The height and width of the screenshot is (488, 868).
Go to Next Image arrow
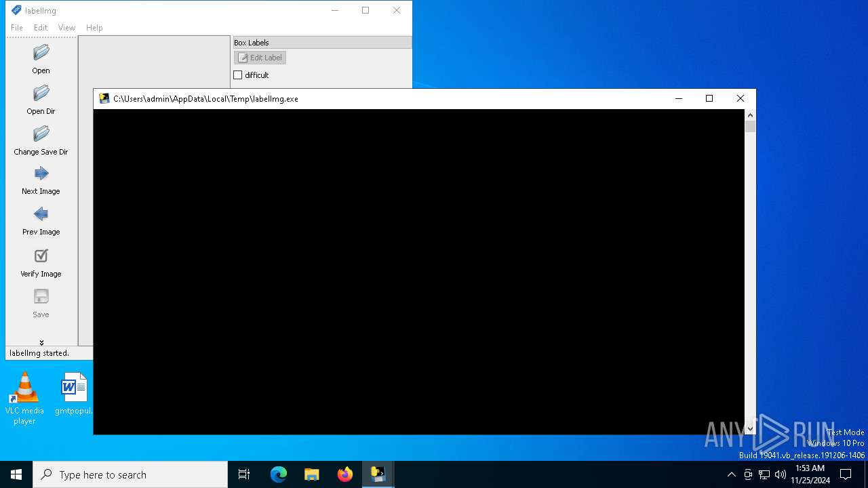click(41, 174)
